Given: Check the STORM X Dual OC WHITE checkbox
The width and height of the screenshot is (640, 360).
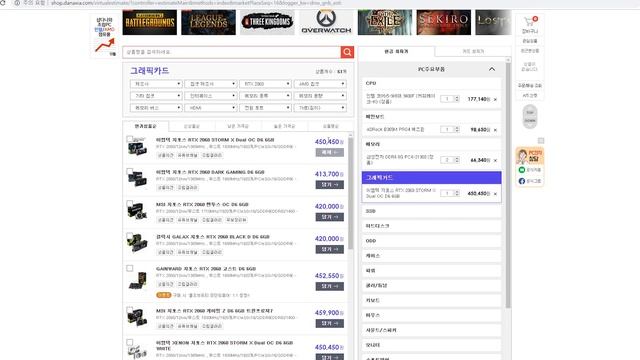Looking at the screenshot, I should [129, 342].
